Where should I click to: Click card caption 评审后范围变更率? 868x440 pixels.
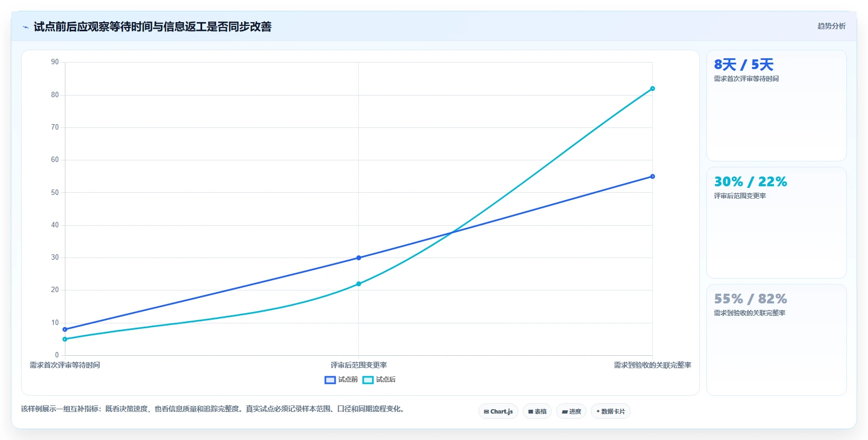point(740,196)
